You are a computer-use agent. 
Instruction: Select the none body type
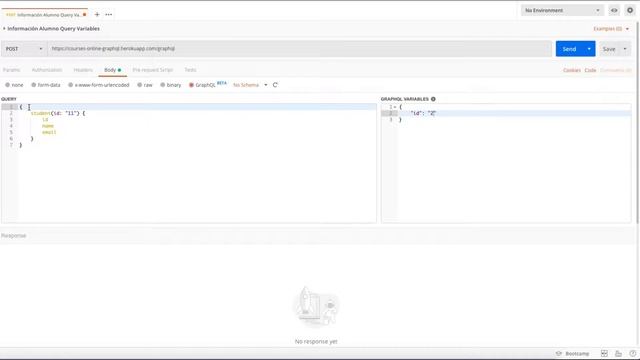14,85
